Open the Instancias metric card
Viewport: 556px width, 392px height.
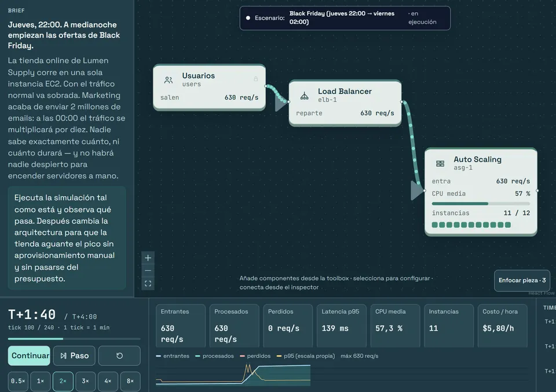tap(449, 325)
